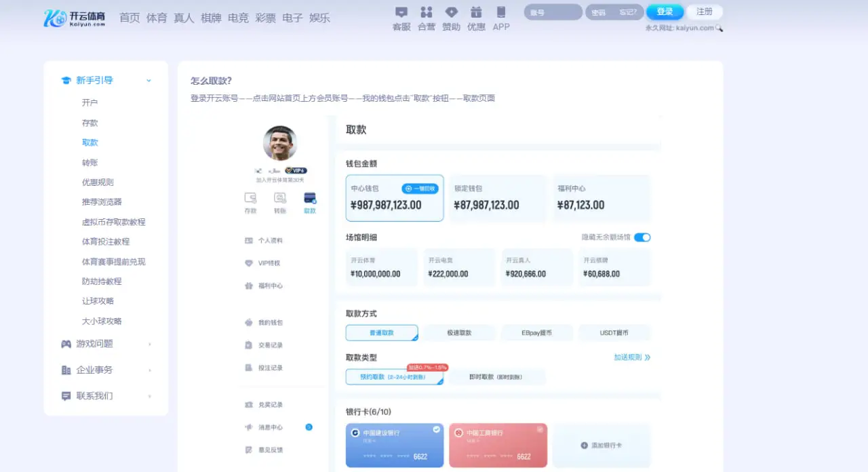Collapse the 新手引导 section
Screen dimensions: 868x472
click(x=149, y=79)
